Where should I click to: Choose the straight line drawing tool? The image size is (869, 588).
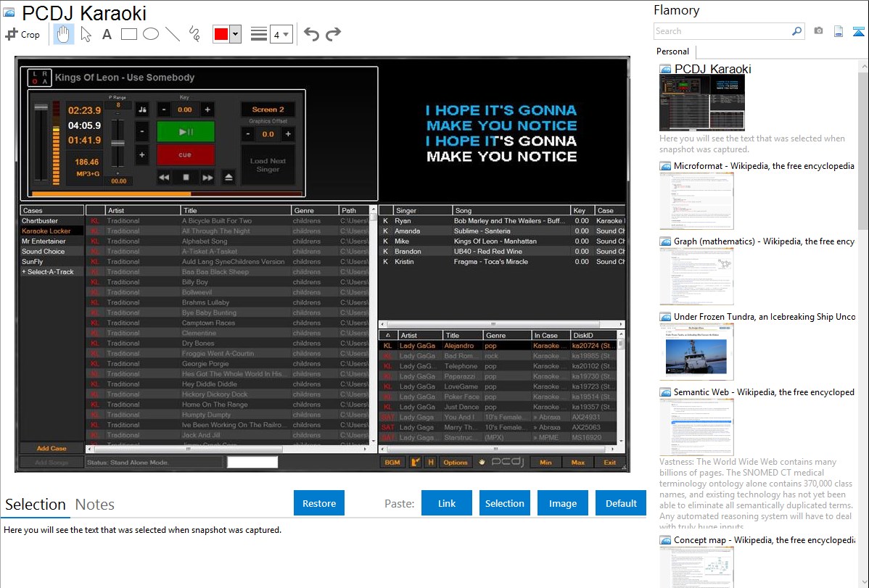point(173,34)
